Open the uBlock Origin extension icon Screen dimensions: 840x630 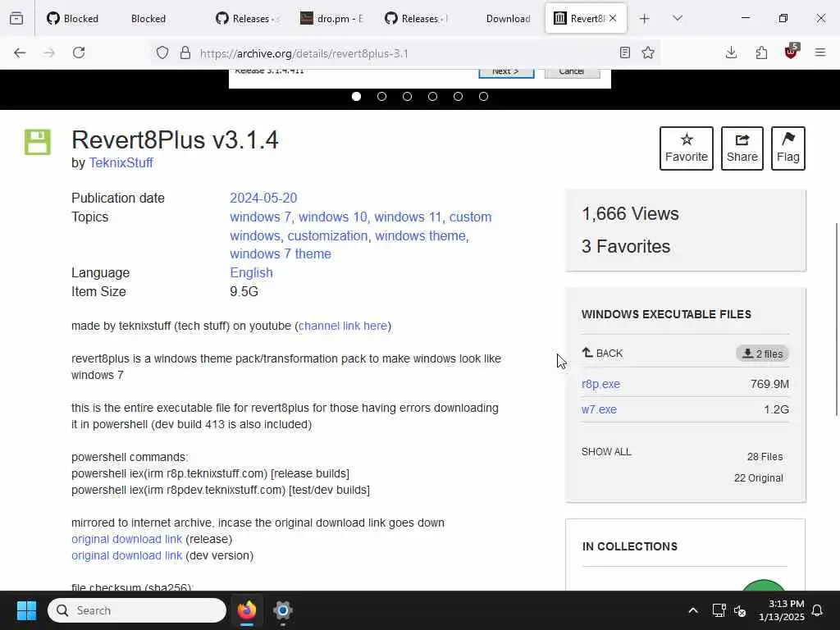click(x=792, y=52)
